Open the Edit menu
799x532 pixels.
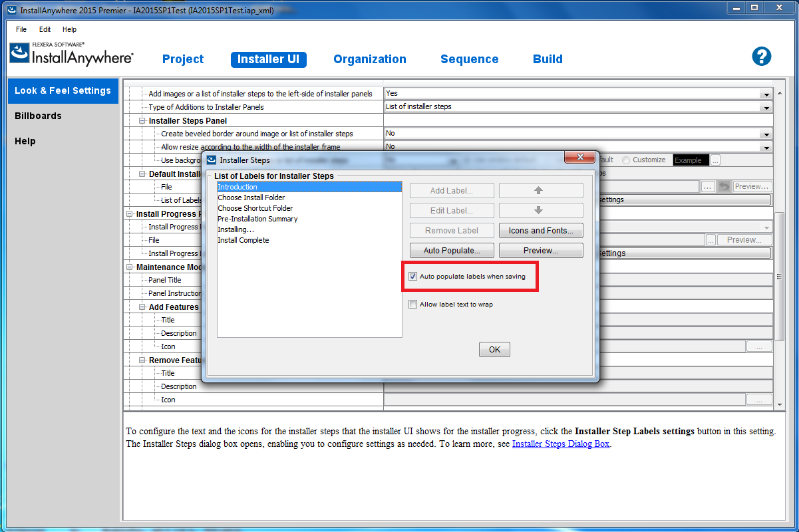click(x=45, y=29)
